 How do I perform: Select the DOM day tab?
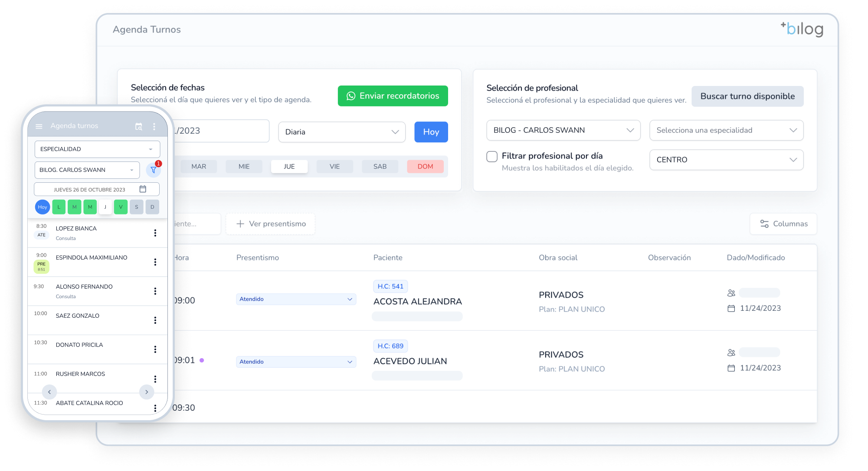tap(425, 166)
